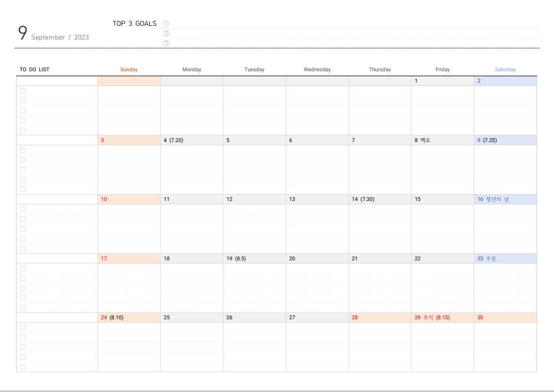This screenshot has width=554, height=392.
Task: Select the goal line numbered ①
Action: pyautogui.click(x=350, y=24)
